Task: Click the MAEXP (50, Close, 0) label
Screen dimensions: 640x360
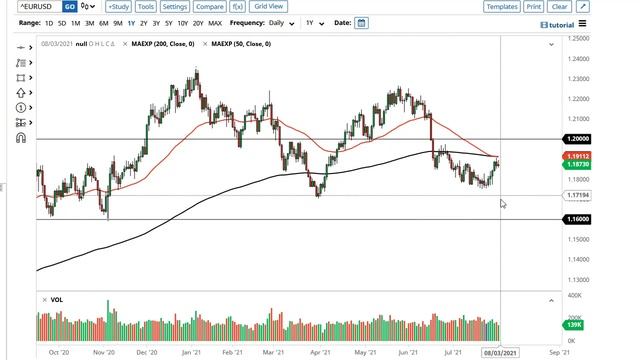Action: [241, 44]
